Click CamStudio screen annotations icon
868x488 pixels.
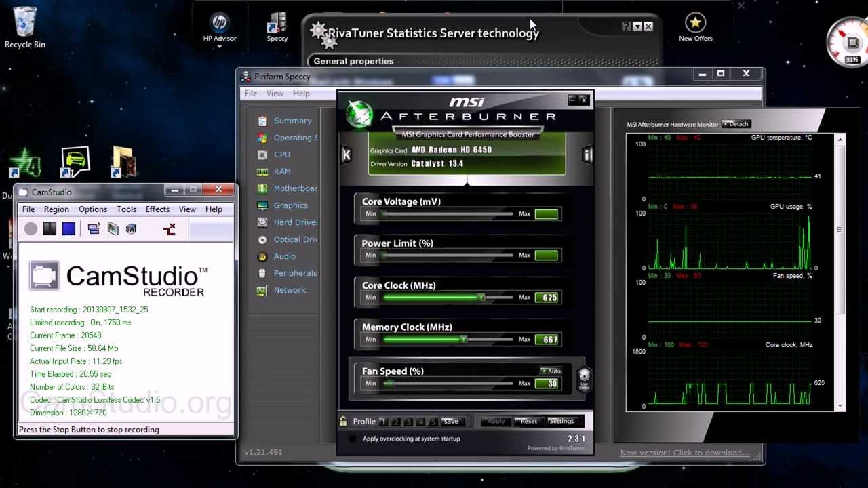pos(113,229)
